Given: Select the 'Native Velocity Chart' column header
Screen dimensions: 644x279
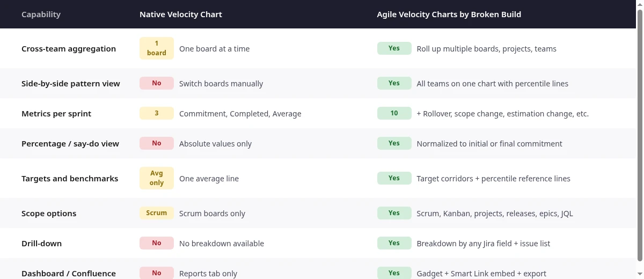Looking at the screenshot, I should 181,14.
